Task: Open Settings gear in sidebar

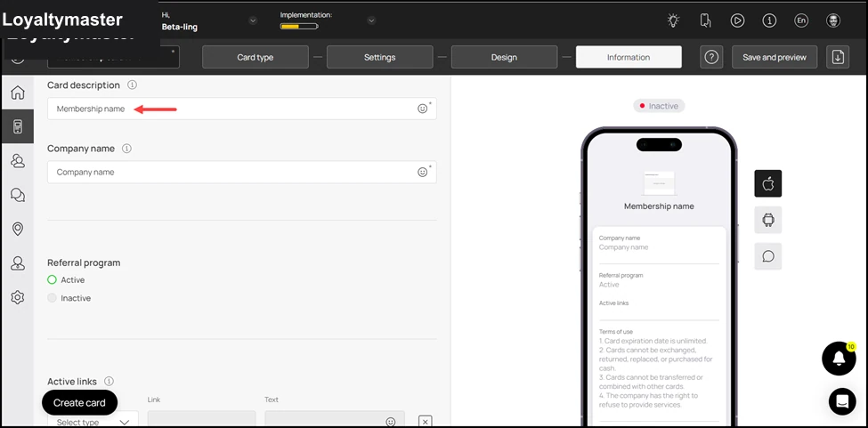Action: pos(18,297)
